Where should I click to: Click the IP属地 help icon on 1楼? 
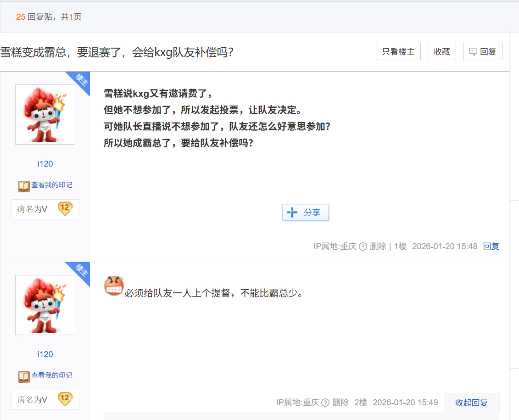pos(363,246)
